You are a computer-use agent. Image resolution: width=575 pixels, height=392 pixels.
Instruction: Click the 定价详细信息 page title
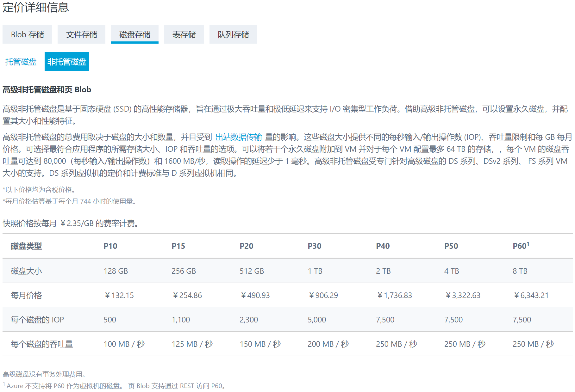pos(36,7)
